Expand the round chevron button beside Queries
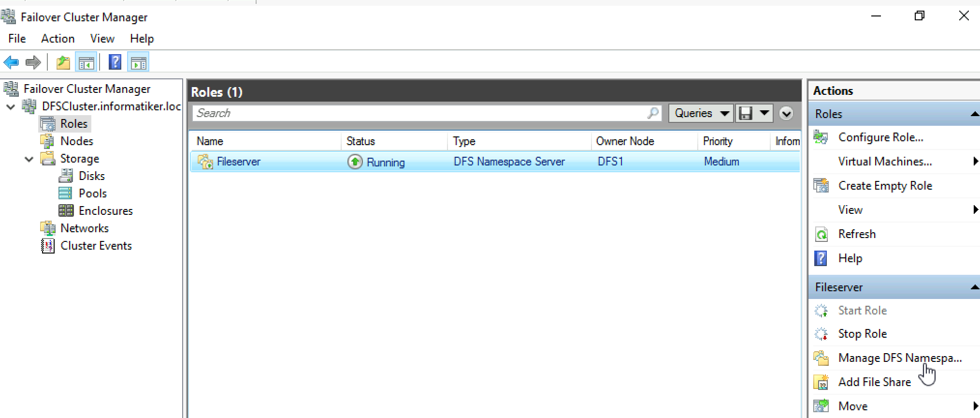980x418 pixels. [786, 114]
